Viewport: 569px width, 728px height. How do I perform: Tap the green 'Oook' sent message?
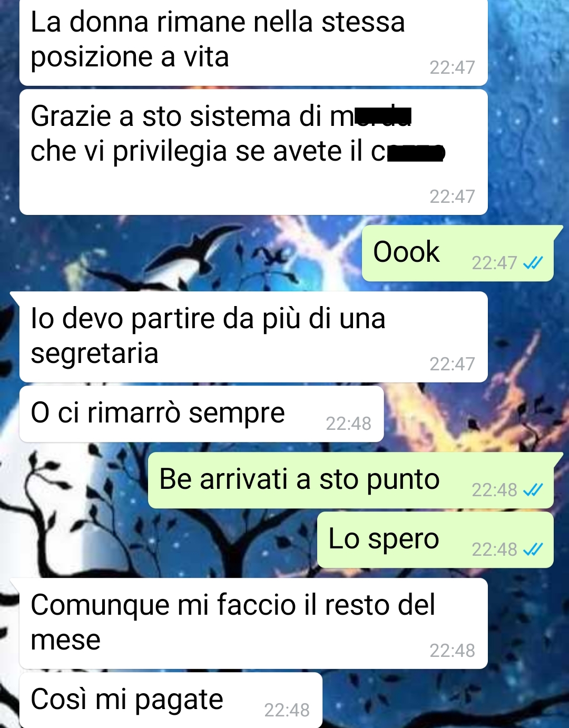point(458,253)
